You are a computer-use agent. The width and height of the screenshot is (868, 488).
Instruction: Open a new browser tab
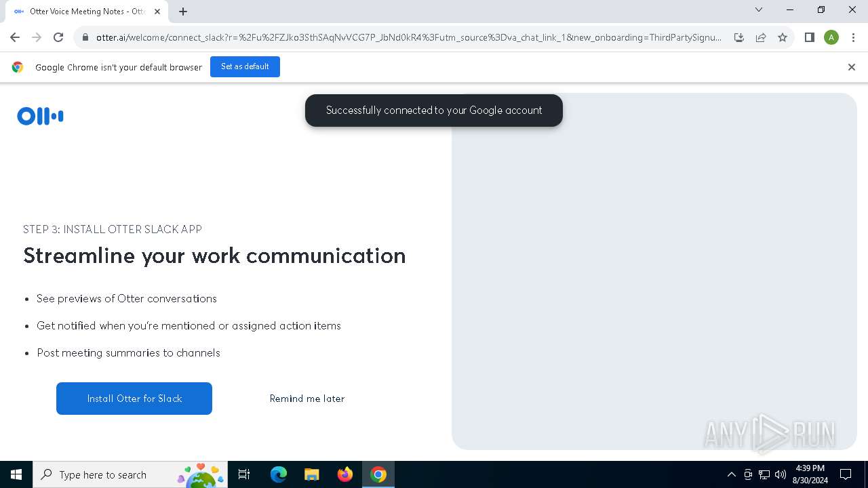[183, 12]
